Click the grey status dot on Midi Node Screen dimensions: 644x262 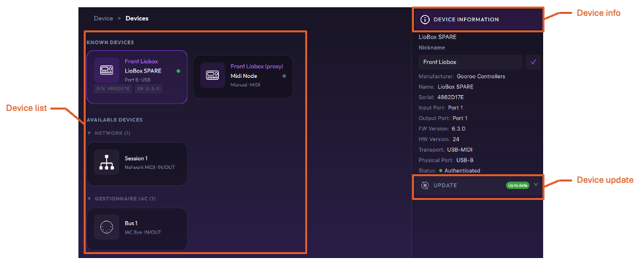[284, 76]
